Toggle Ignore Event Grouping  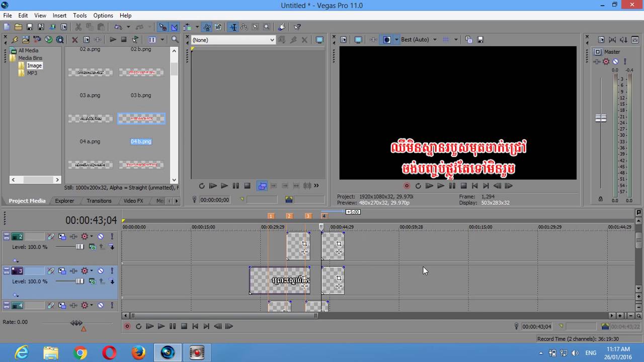coord(218,27)
